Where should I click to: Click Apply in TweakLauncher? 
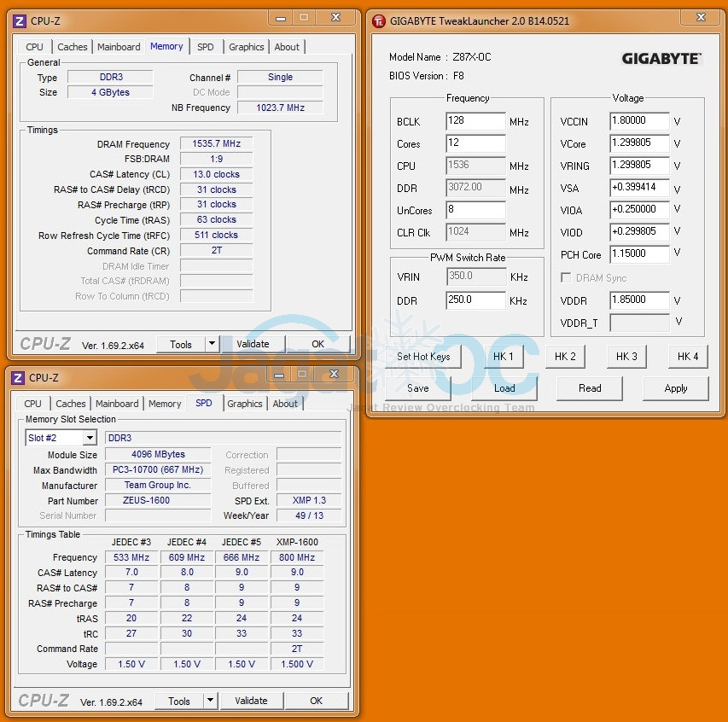pyautogui.click(x=675, y=388)
